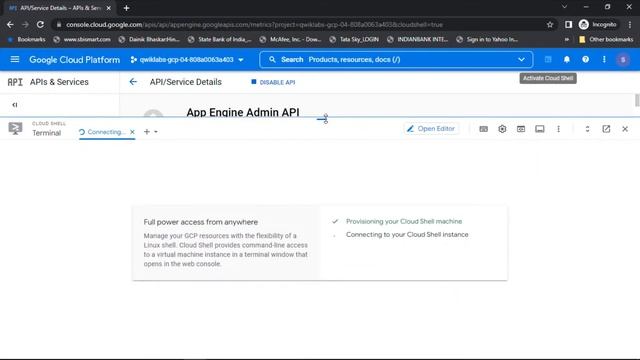Bookmark this page with the star icon
640x360 pixels.
pos(550,24)
